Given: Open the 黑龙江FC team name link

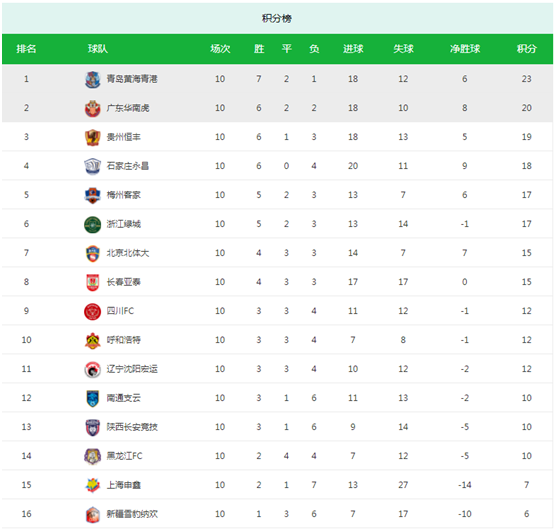Looking at the screenshot, I should 125,456.
